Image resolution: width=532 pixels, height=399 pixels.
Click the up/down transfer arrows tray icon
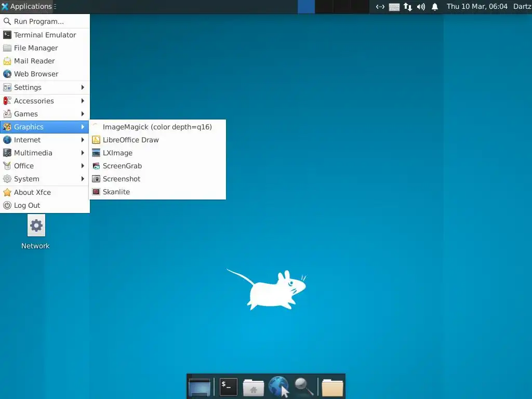pos(407,7)
